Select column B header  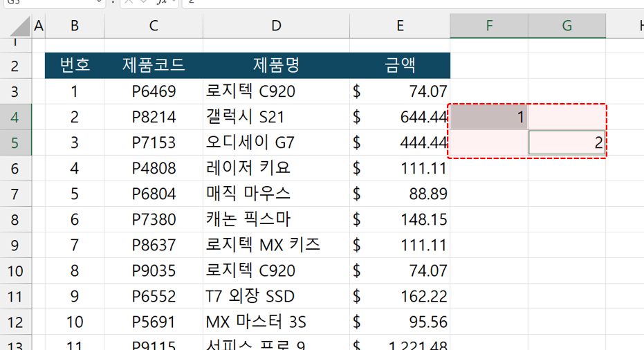[74, 26]
